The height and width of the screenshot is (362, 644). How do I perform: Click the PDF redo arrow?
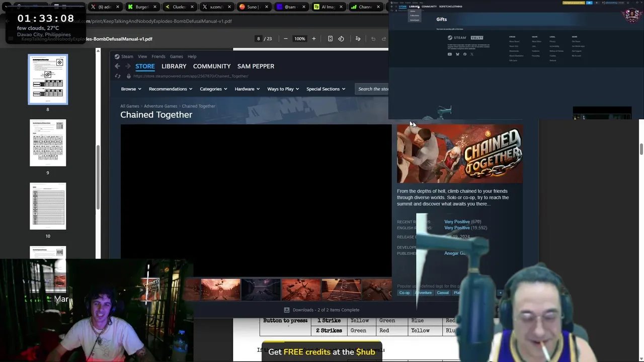384,39
